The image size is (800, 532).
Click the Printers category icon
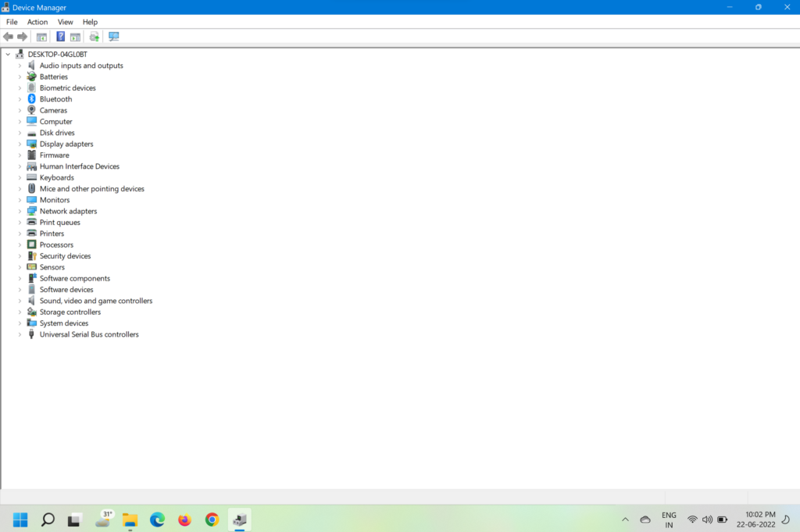(x=31, y=234)
